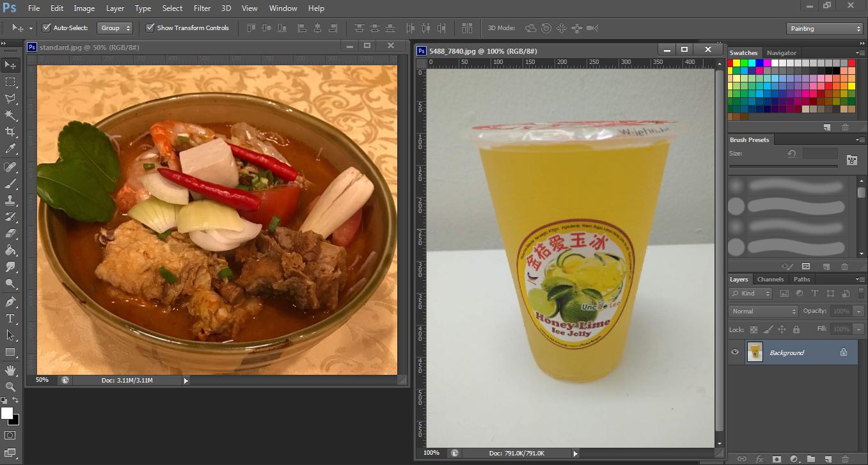Select the Pen tool
This screenshot has width=868, height=465.
(x=10, y=302)
